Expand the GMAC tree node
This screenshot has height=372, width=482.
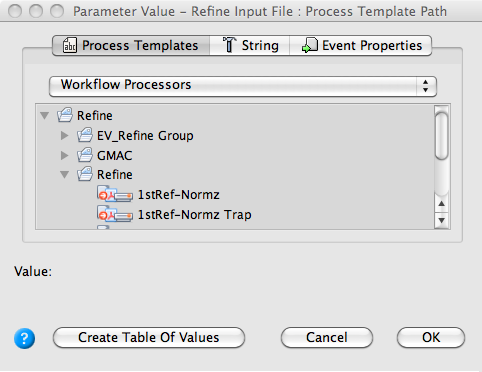(x=65, y=155)
